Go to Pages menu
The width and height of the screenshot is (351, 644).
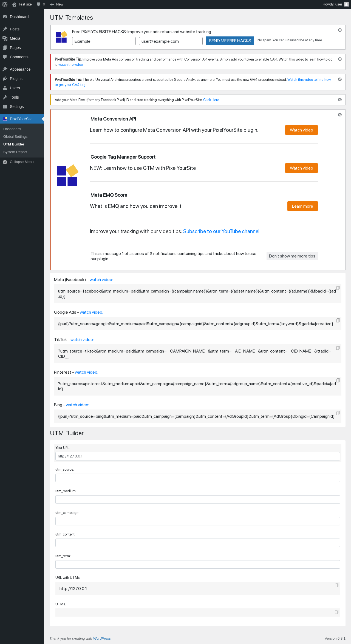(x=22, y=48)
